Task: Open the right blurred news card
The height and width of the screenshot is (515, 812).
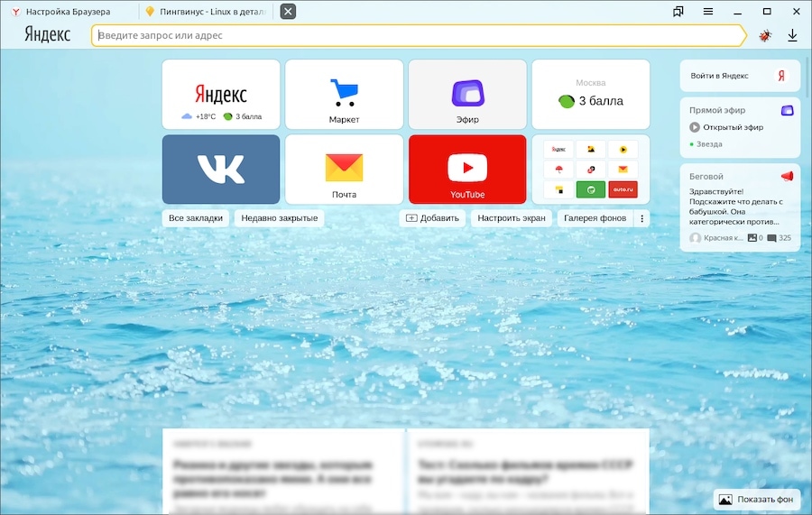Action: coord(528,472)
